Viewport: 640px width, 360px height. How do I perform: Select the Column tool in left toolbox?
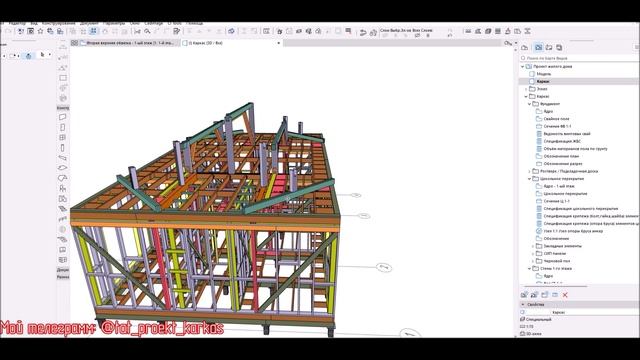[x=62, y=148]
